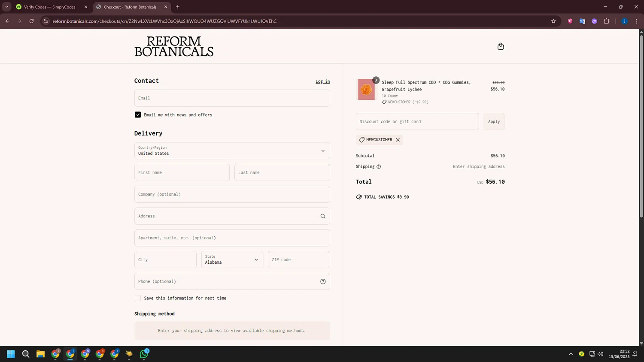Screen dimensions: 644x362
Task: Remove the NEWCUSTOMER discount code
Action: (x=398, y=140)
